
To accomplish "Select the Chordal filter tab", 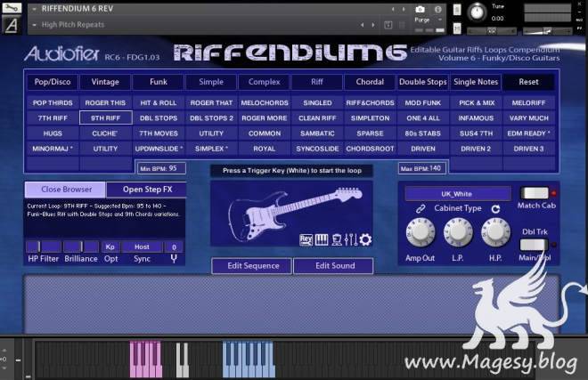I will coord(370,82).
